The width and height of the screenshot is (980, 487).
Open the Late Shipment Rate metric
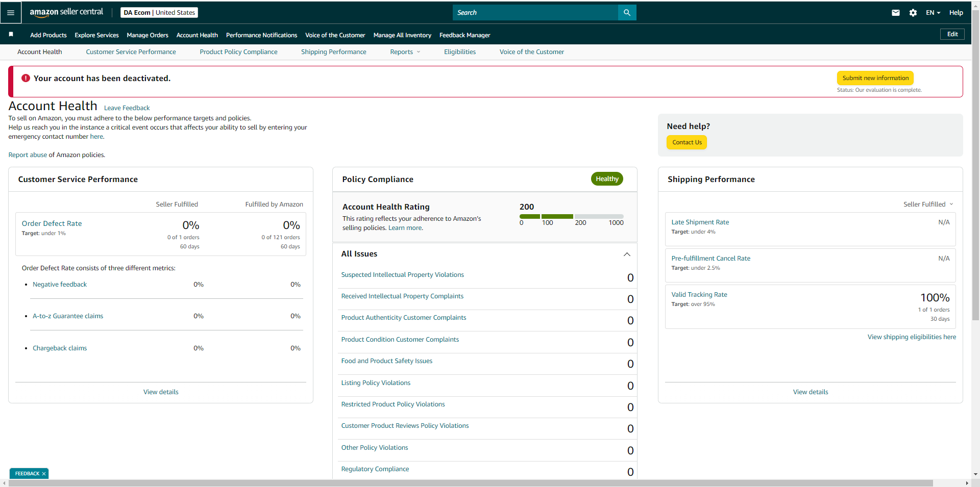click(x=700, y=222)
